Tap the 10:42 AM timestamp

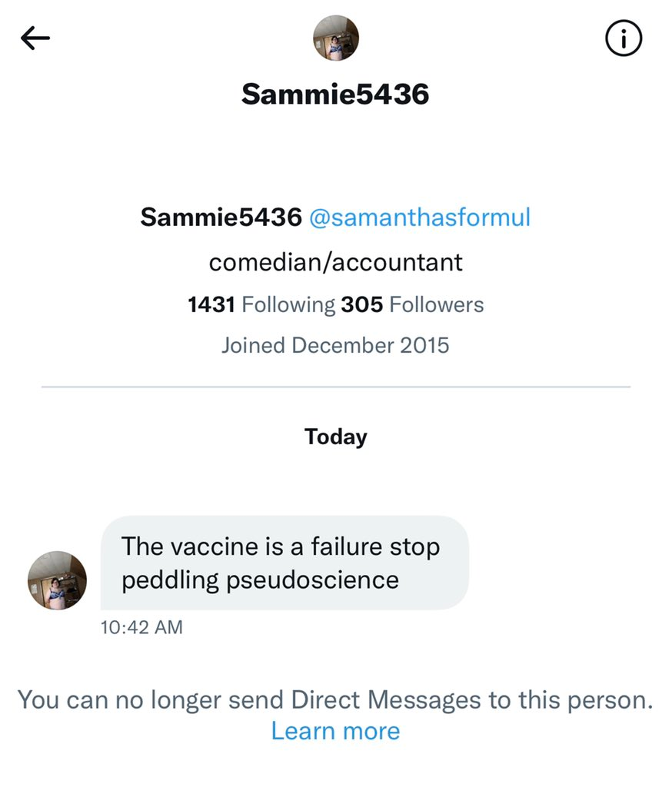[x=141, y=627]
